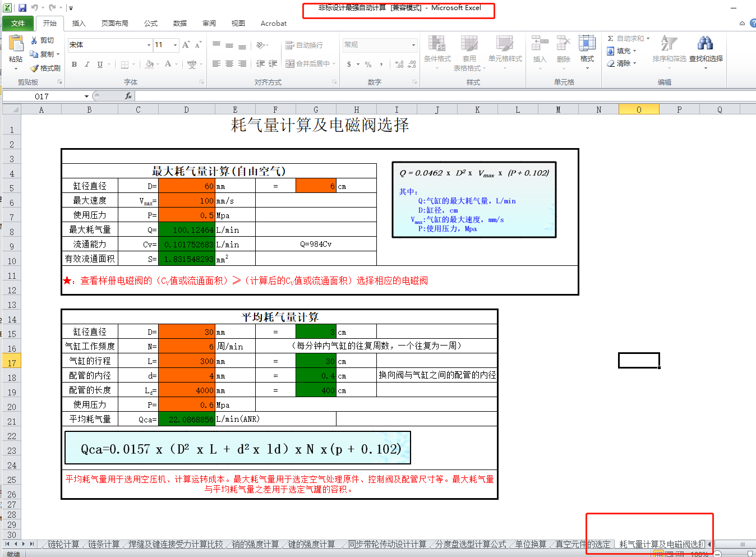The height and width of the screenshot is (557, 756).
Task: Switch to Page Layout (页面布局) tab
Action: 115,24
